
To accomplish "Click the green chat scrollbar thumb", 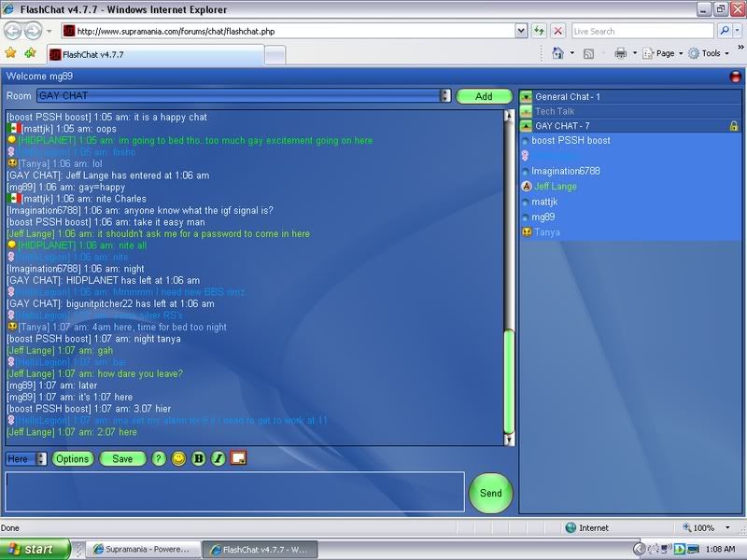I will [509, 382].
